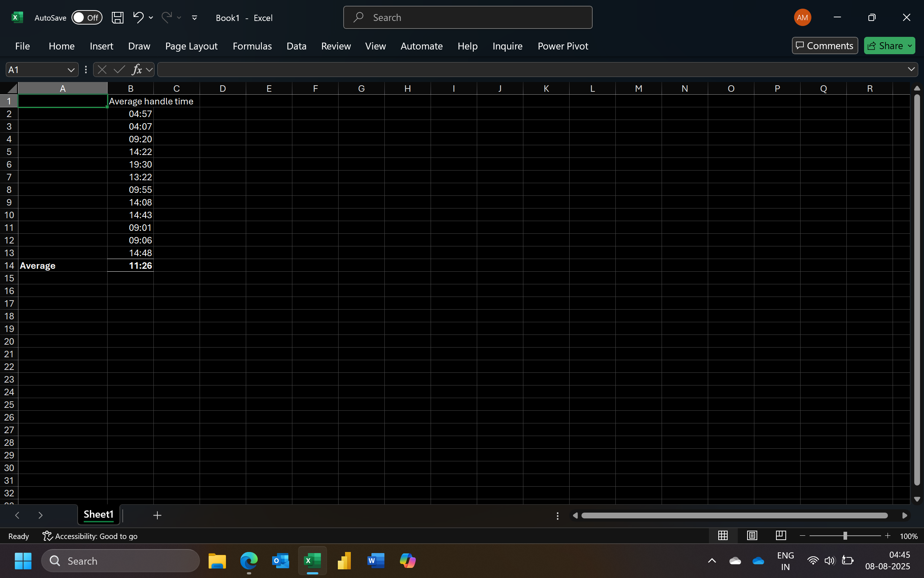The height and width of the screenshot is (578, 924).
Task: Select cell with average 11:26
Action: click(131, 266)
